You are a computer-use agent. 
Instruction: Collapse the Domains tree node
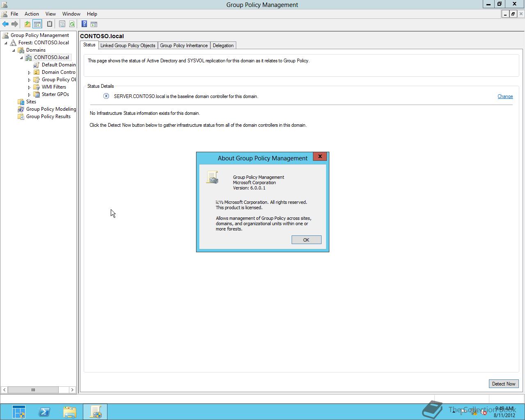tap(14, 50)
